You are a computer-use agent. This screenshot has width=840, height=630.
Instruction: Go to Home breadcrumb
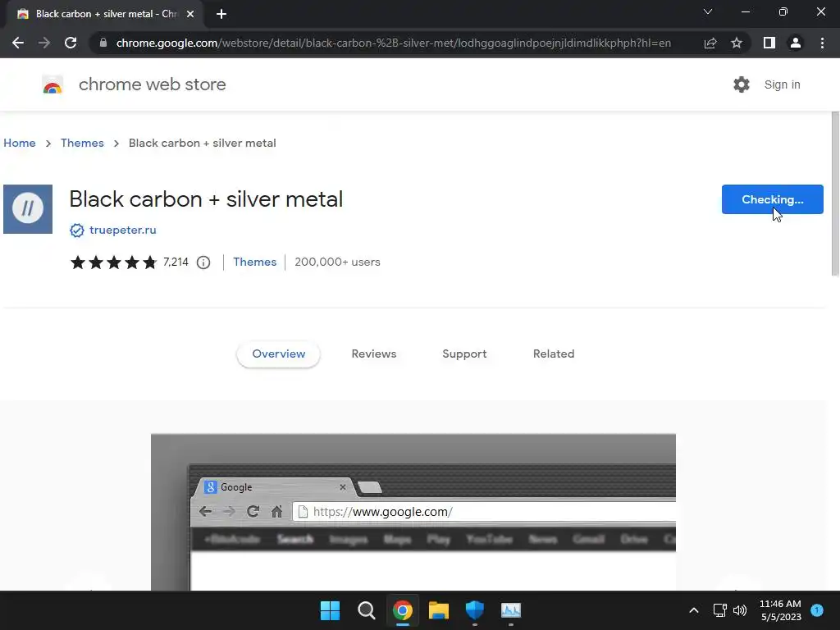[x=20, y=143]
